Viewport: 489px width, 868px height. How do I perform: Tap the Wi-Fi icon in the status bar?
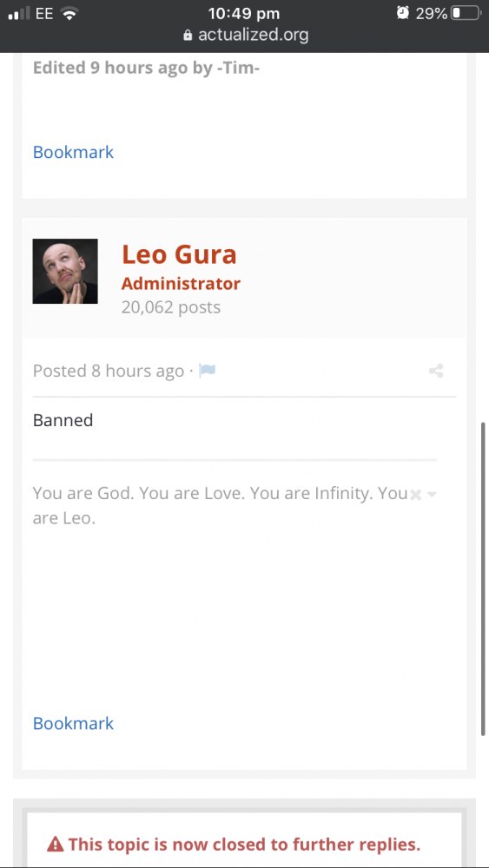point(69,13)
